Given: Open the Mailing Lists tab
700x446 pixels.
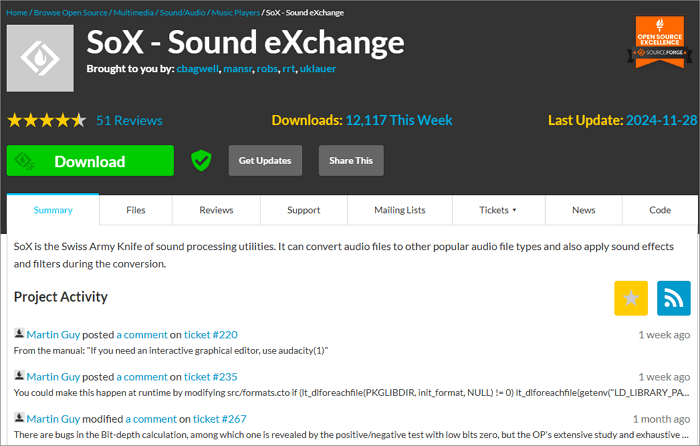Looking at the screenshot, I should tap(400, 210).
